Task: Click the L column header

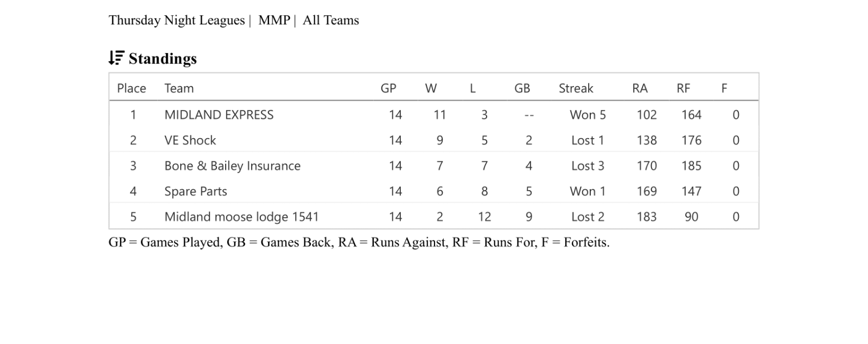Action: pyautogui.click(x=473, y=88)
